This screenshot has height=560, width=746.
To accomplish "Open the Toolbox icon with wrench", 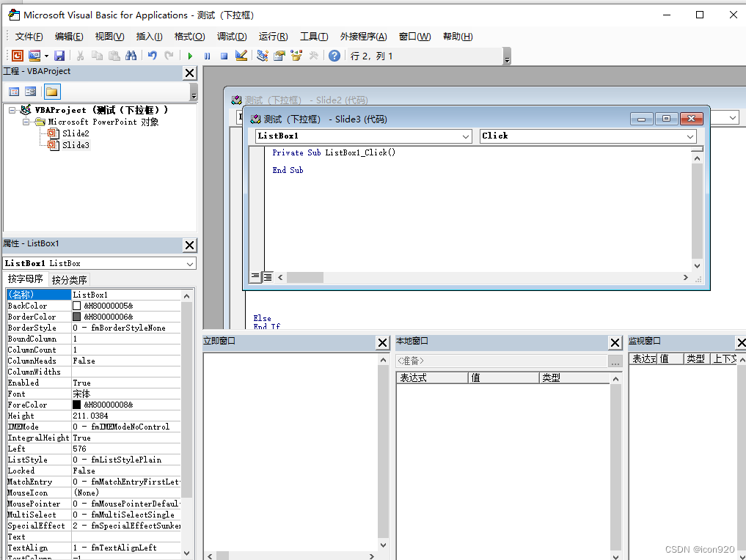I will (313, 56).
